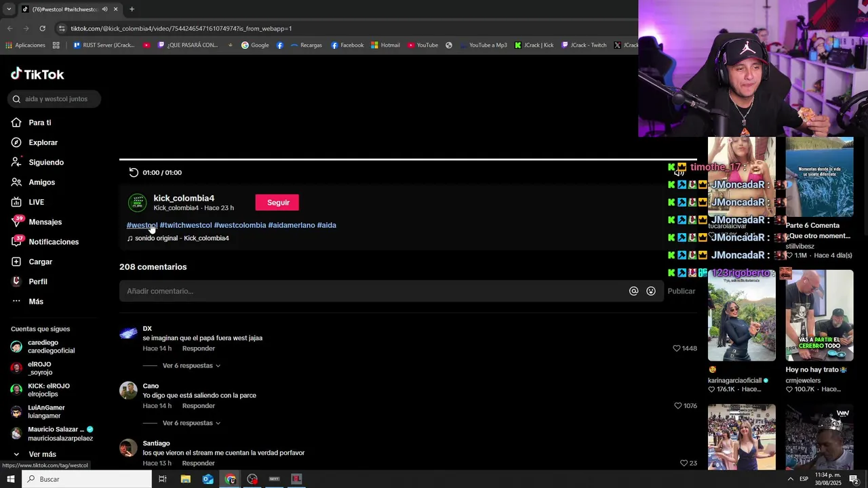Open JCrack - Twitch bookmark
Image resolution: width=868 pixels, height=488 pixels.
(584, 45)
